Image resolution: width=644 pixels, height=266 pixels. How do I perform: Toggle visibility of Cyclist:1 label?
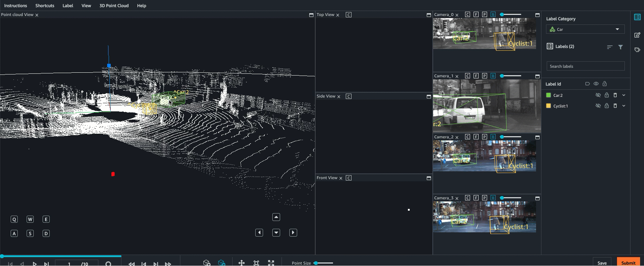(598, 106)
